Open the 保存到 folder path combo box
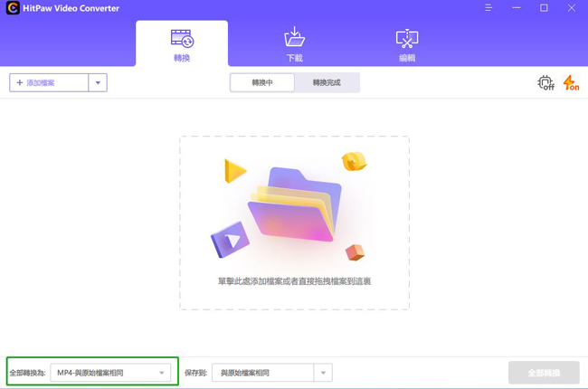The height and width of the screenshot is (389, 588). [262, 373]
